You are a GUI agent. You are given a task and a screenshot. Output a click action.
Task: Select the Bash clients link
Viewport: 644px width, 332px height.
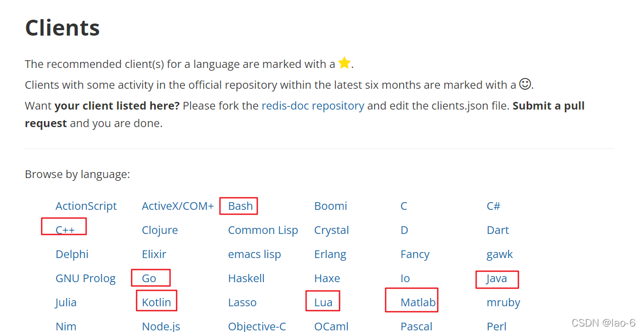tap(240, 206)
